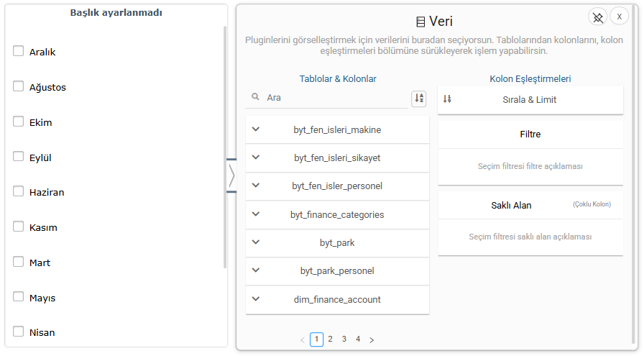Toggle the Ekim checkbox
This screenshot has width=644, height=356.
pos(19,122)
